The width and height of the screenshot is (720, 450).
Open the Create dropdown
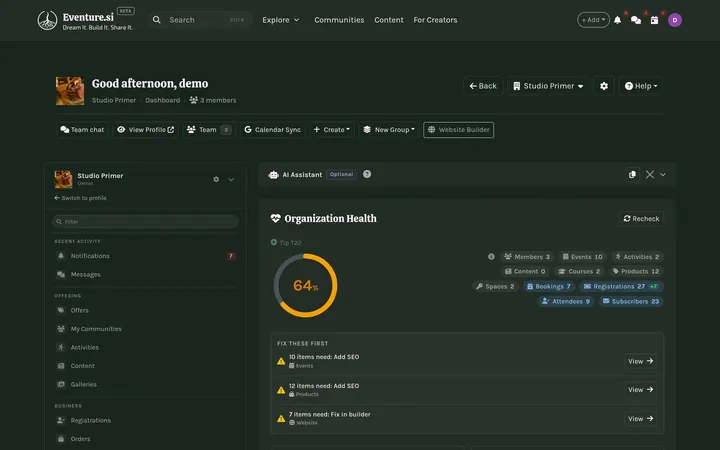pos(332,130)
